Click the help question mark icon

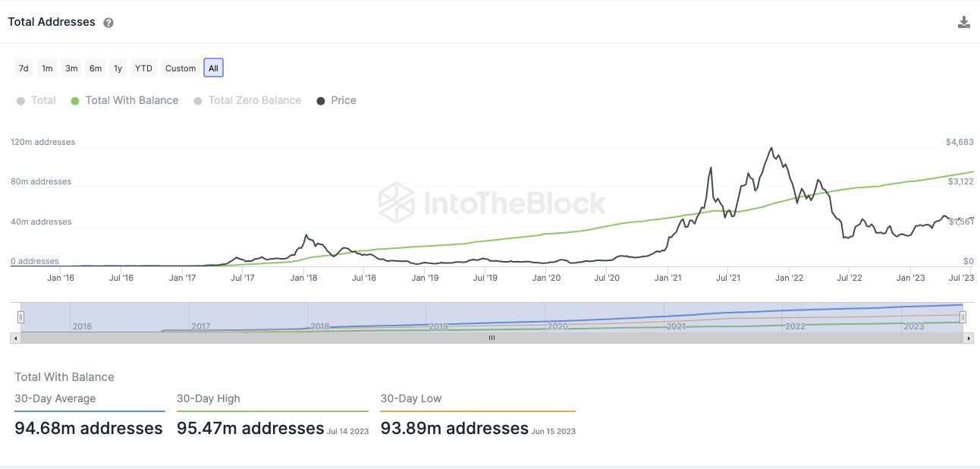(x=108, y=23)
